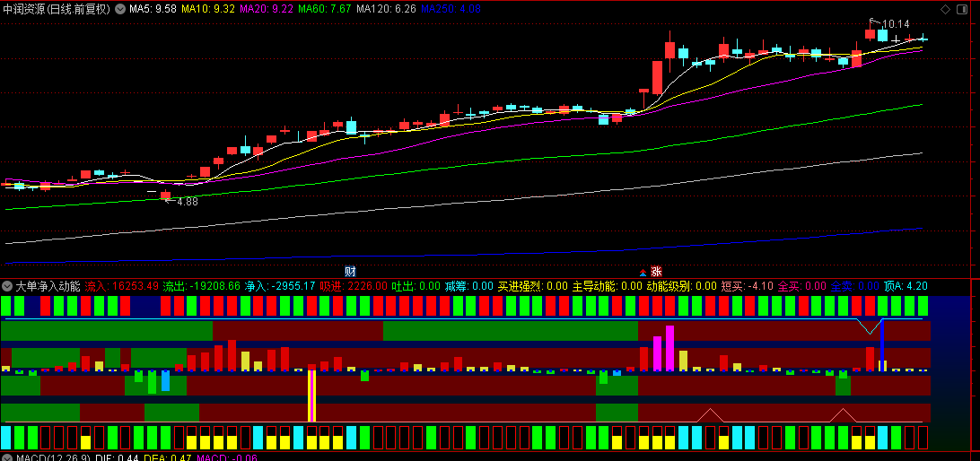Click the 流出: -19208.66 value
This screenshot has height=461, width=980.
(x=201, y=287)
